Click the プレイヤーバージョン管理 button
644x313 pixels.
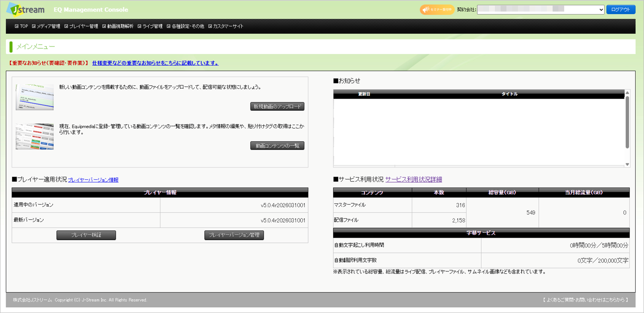234,235
